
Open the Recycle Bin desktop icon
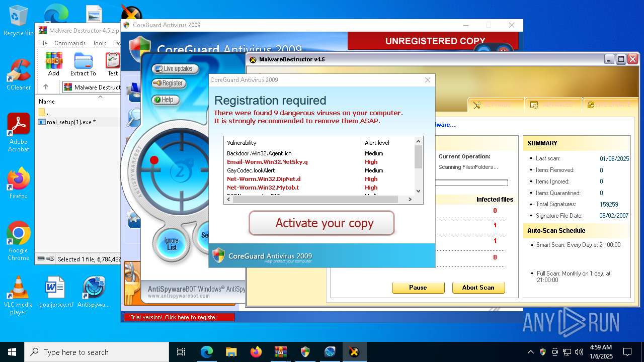(19, 21)
